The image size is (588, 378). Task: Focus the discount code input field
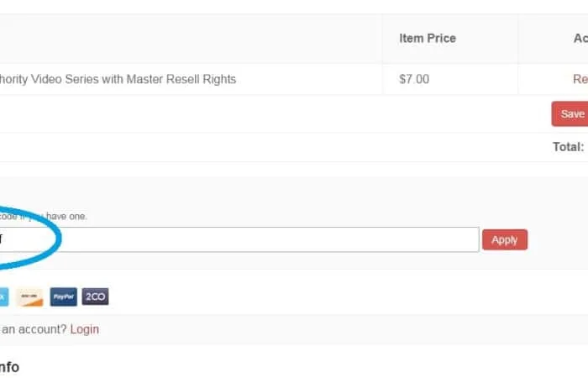pyautogui.click(x=239, y=239)
